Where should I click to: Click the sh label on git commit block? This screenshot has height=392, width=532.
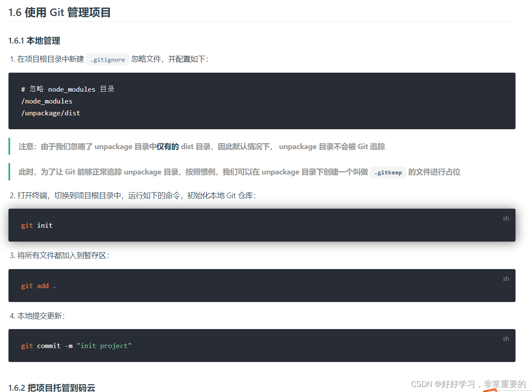(x=506, y=338)
